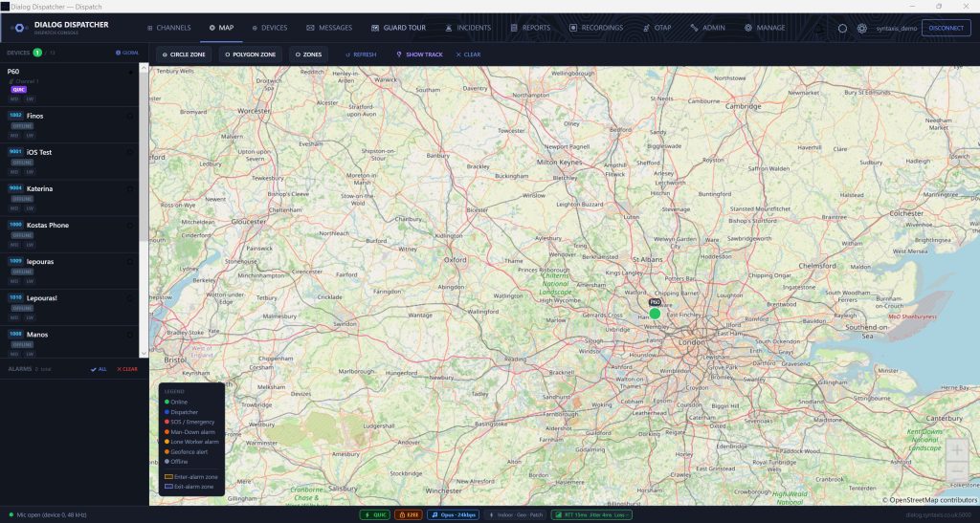
Task: Click the Indoor Geo Patch status badge
Action: coord(516,515)
